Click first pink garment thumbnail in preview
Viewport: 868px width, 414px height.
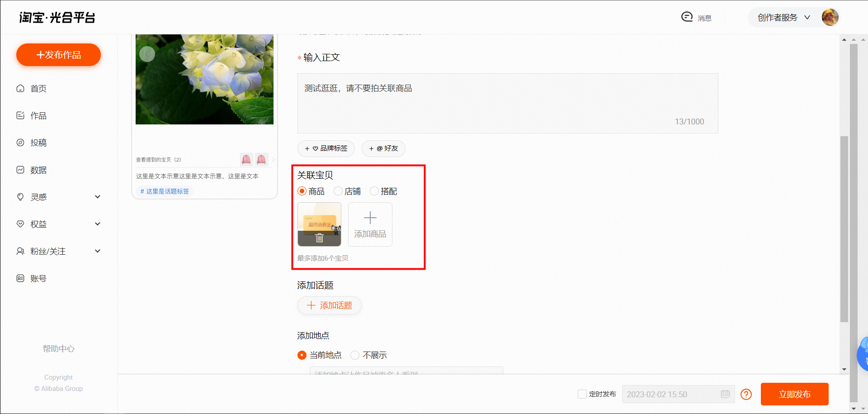tap(246, 159)
